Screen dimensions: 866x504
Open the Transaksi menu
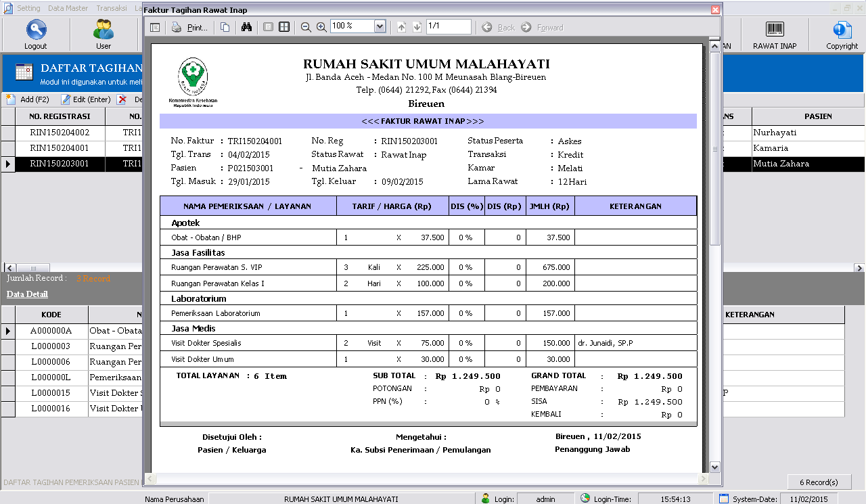(112, 8)
